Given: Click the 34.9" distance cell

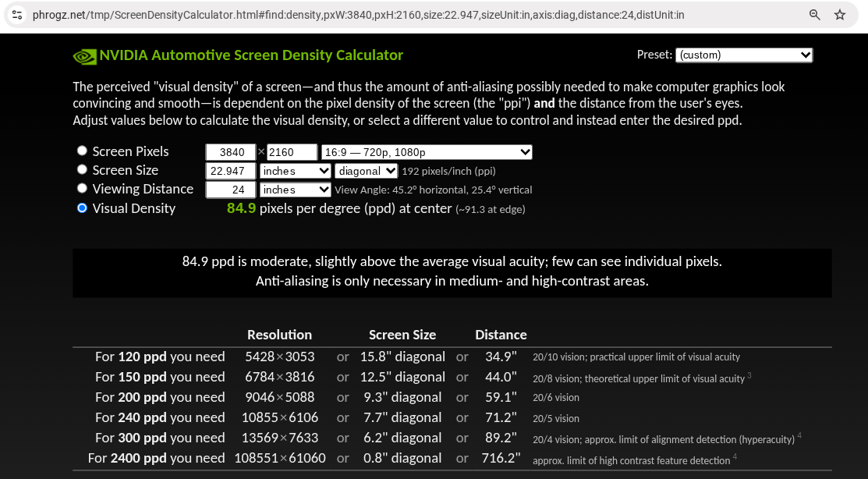Looking at the screenshot, I should click(x=501, y=357).
